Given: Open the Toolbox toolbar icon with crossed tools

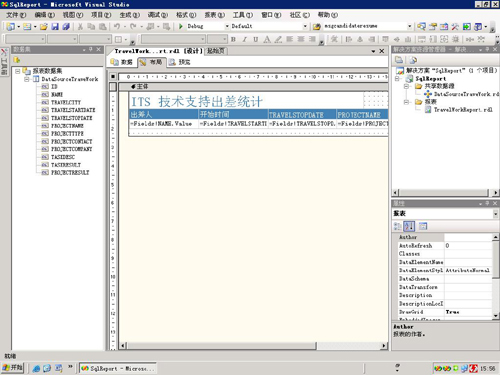Looking at the screenshot, I should point(455,26).
